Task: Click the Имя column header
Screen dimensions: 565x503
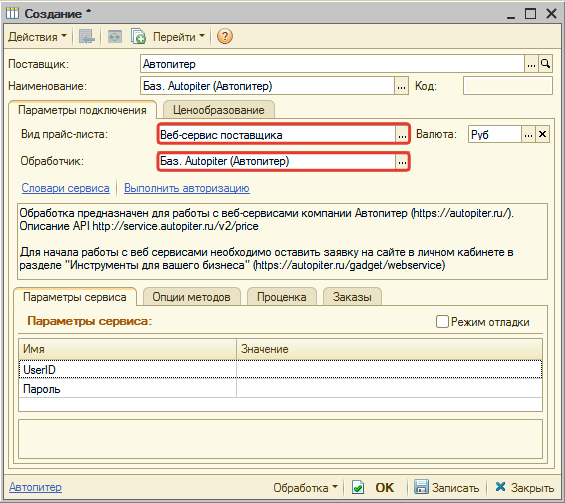Action: click(128, 349)
